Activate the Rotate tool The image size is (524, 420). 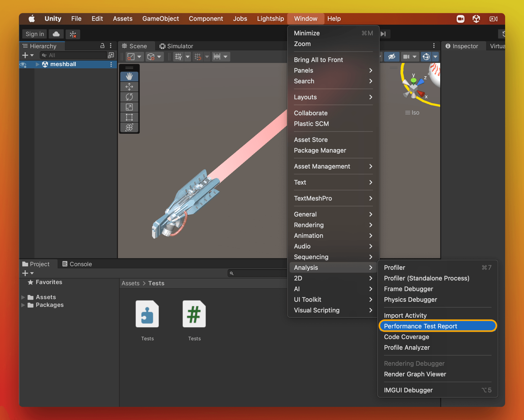pos(129,97)
